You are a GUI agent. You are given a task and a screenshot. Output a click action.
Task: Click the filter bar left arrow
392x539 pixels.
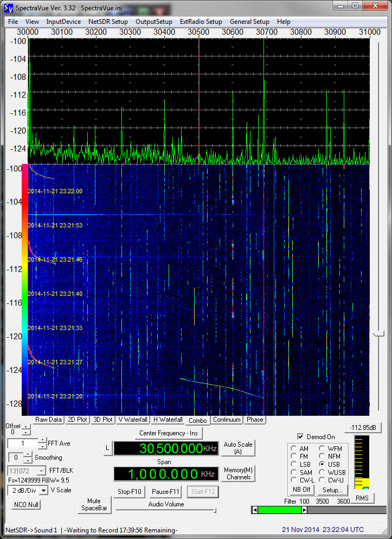pyautogui.click(x=254, y=510)
